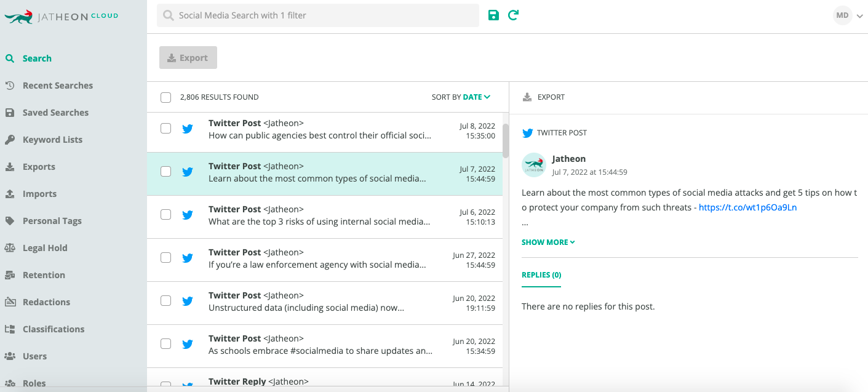Viewport: 868px width, 392px height.
Task: Check the Jul 6, 2022 Twitter post
Action: click(165, 214)
